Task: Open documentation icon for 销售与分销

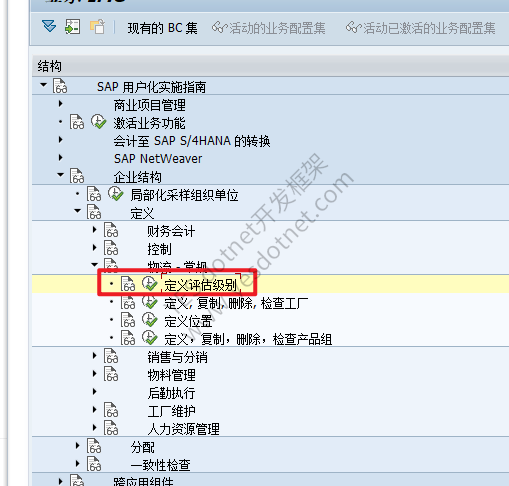Action: [x=111, y=356]
